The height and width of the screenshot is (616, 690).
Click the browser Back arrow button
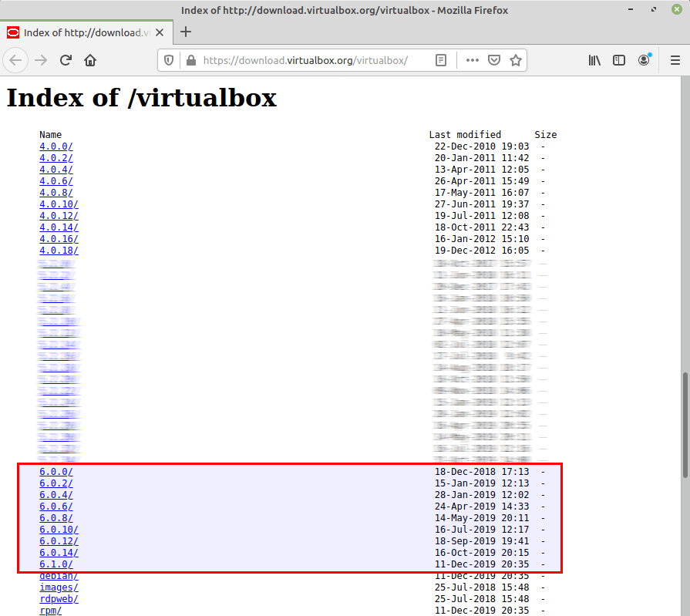tap(16, 60)
